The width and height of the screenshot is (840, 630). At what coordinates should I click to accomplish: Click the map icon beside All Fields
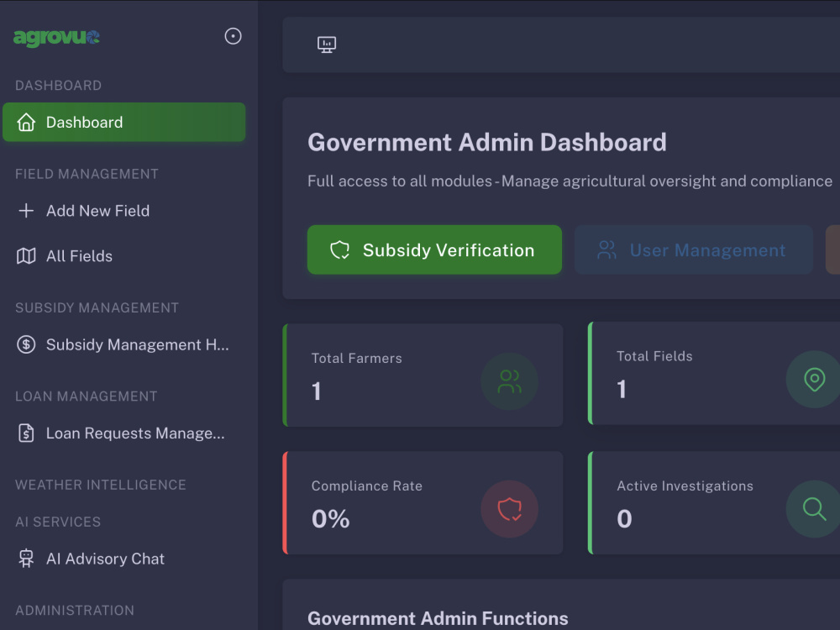[26, 256]
